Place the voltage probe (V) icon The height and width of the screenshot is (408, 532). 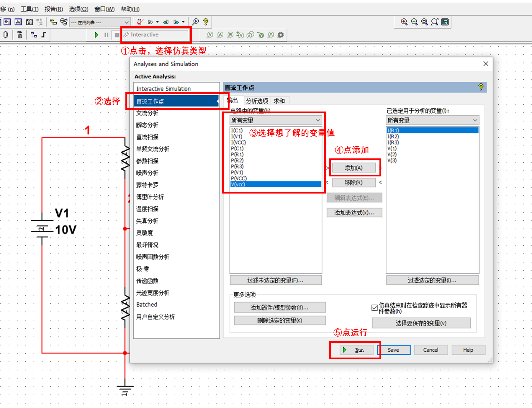(x=210, y=35)
